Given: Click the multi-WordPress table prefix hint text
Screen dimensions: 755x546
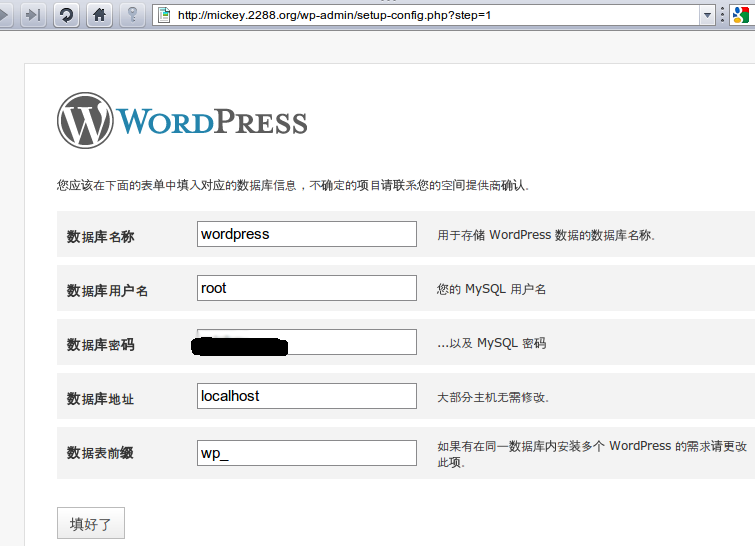Looking at the screenshot, I should [x=592, y=454].
